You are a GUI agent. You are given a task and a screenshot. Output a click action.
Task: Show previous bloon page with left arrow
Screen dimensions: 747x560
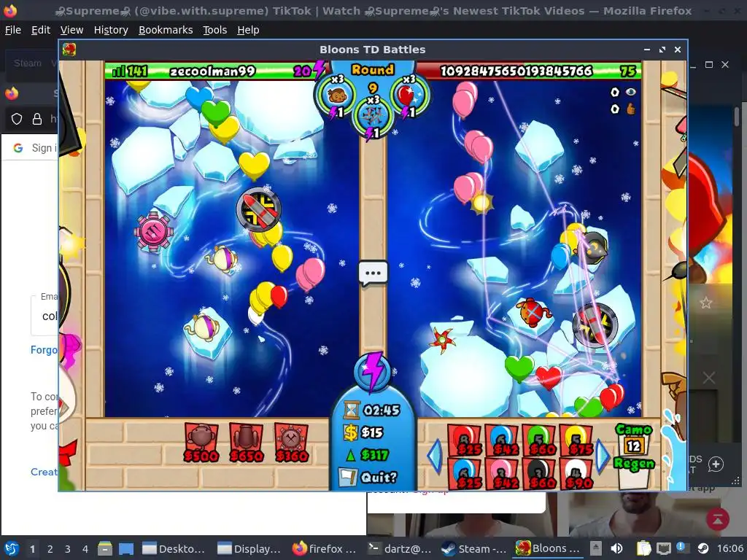[436, 456]
